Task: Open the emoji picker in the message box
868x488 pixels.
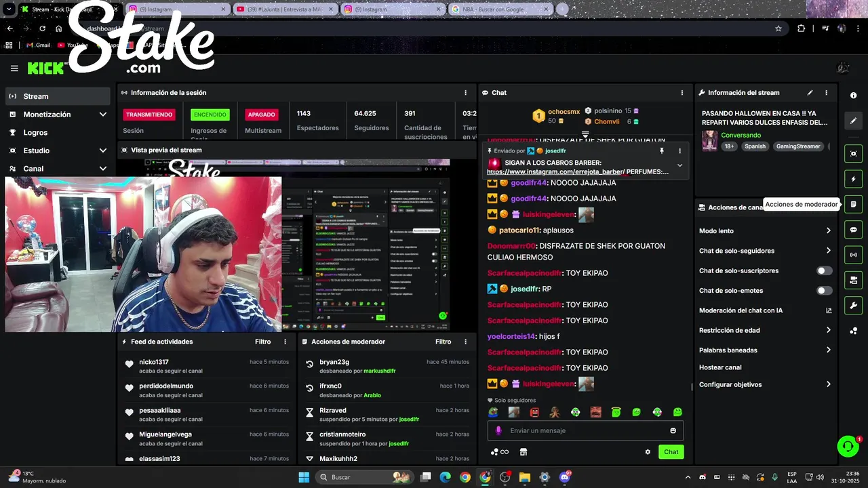Action: coord(673,430)
